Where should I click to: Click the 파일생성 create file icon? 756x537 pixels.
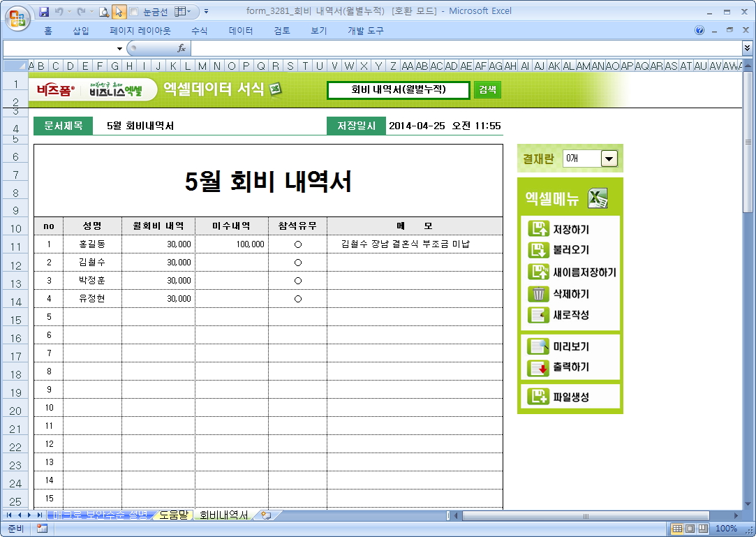coord(538,397)
